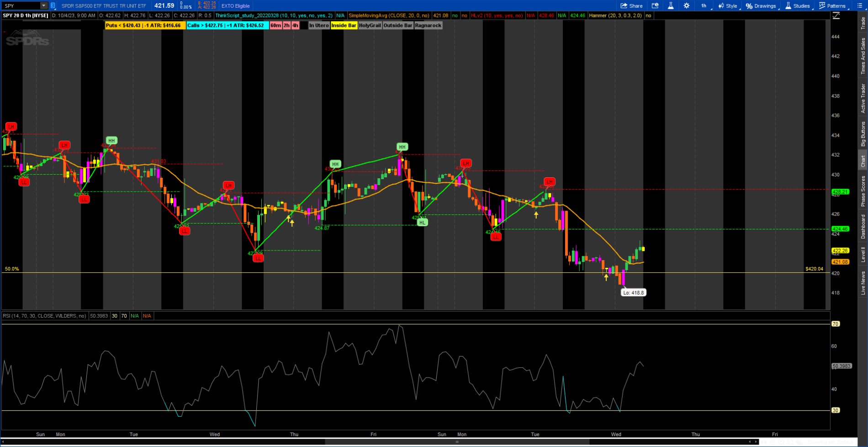
Task: Toggle the 4h timeframe label
Action: [295, 26]
